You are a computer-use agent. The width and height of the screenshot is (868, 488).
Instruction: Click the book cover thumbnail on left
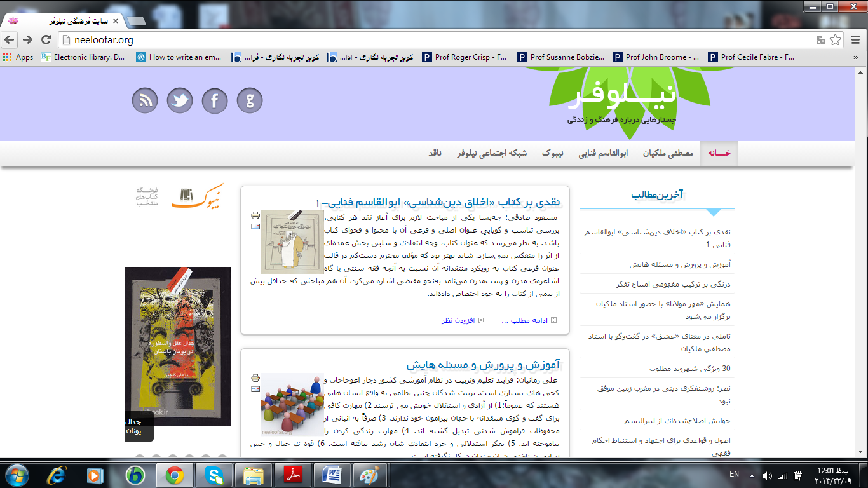pyautogui.click(x=177, y=346)
